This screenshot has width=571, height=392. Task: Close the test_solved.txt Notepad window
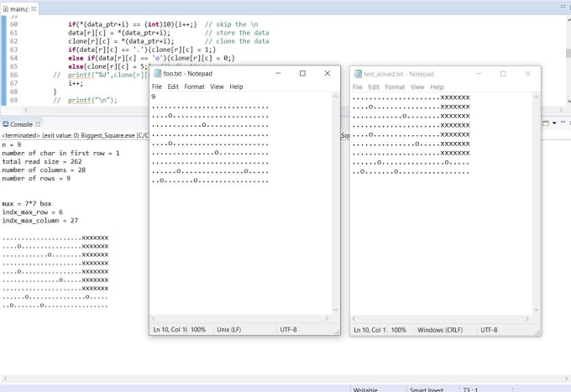tap(527, 74)
